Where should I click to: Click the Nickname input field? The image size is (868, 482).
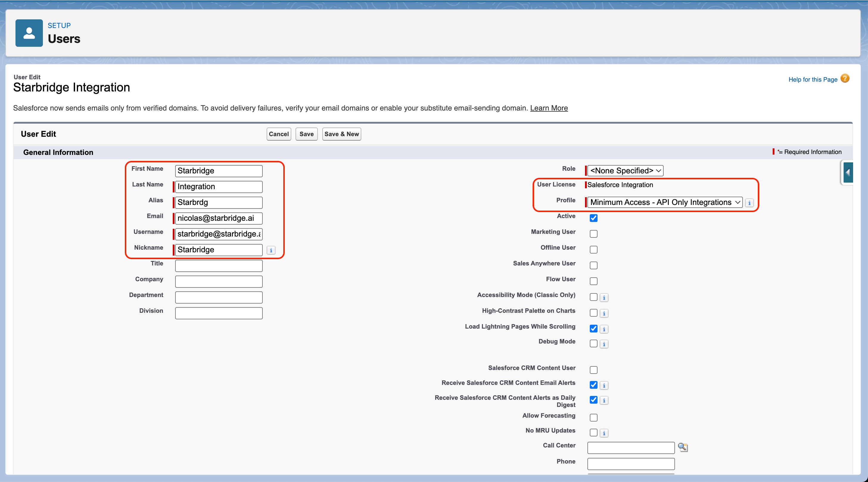(219, 250)
